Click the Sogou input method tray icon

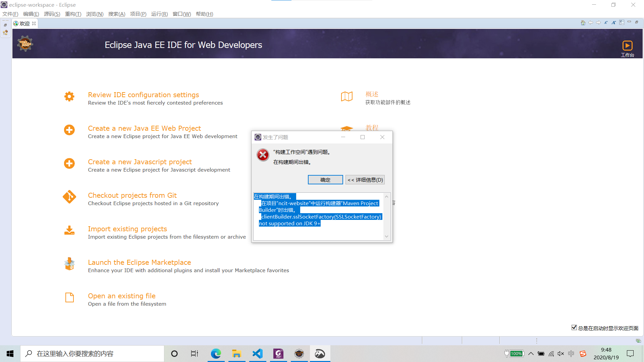(583, 354)
